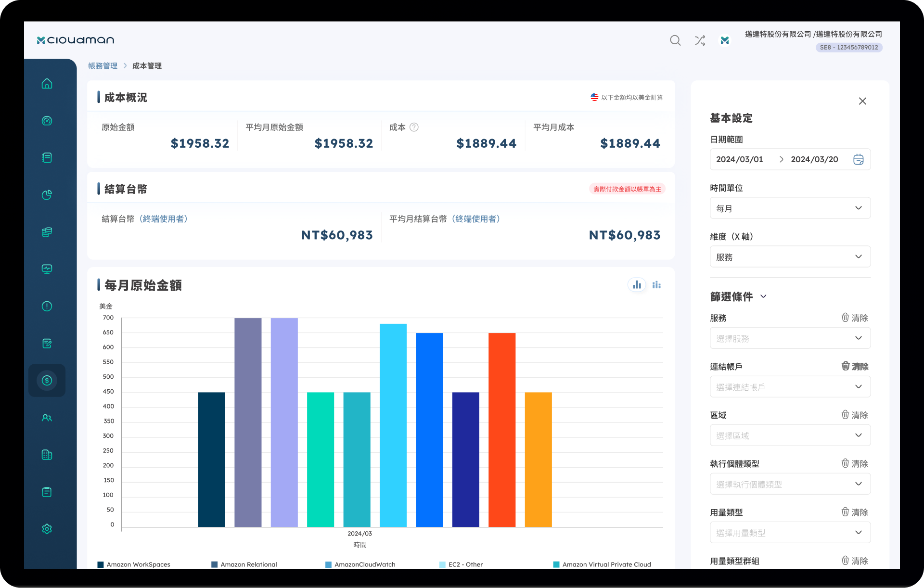Clear the 連結帳戶 filter
This screenshot has width=924, height=588.
coord(855,366)
